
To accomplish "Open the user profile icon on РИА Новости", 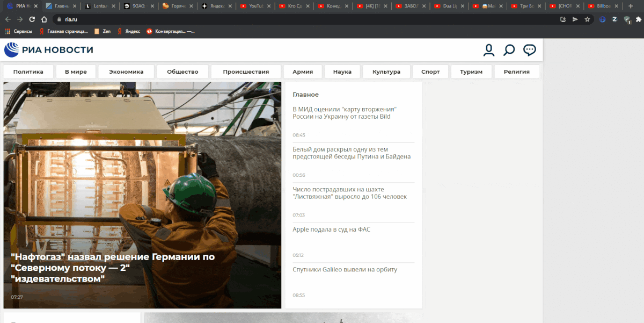I will coord(488,50).
